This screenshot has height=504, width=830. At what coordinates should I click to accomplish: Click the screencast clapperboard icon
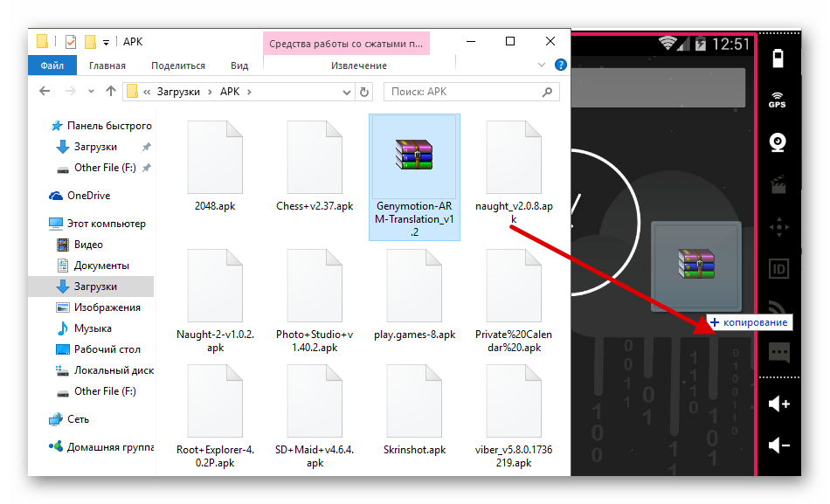777,184
